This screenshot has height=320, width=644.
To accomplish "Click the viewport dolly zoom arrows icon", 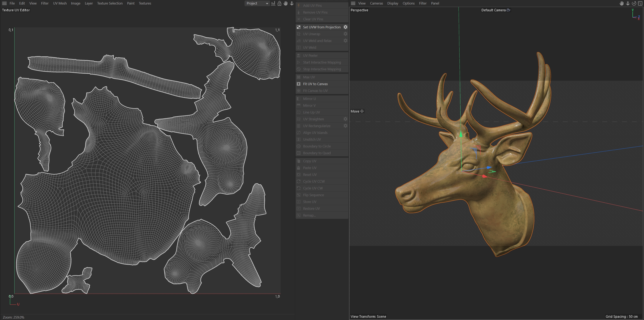I will pos(628,3).
